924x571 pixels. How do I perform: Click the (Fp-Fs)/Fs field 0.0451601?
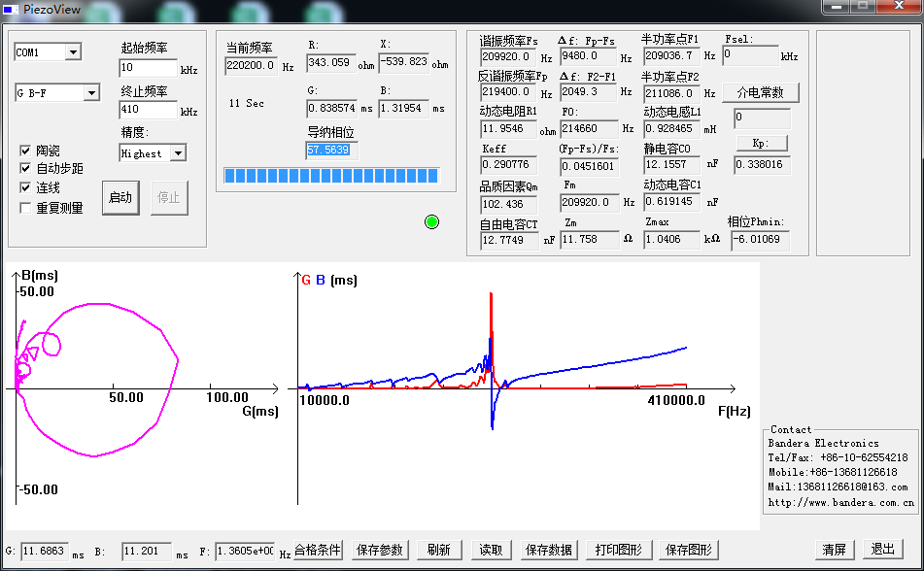pyautogui.click(x=590, y=167)
